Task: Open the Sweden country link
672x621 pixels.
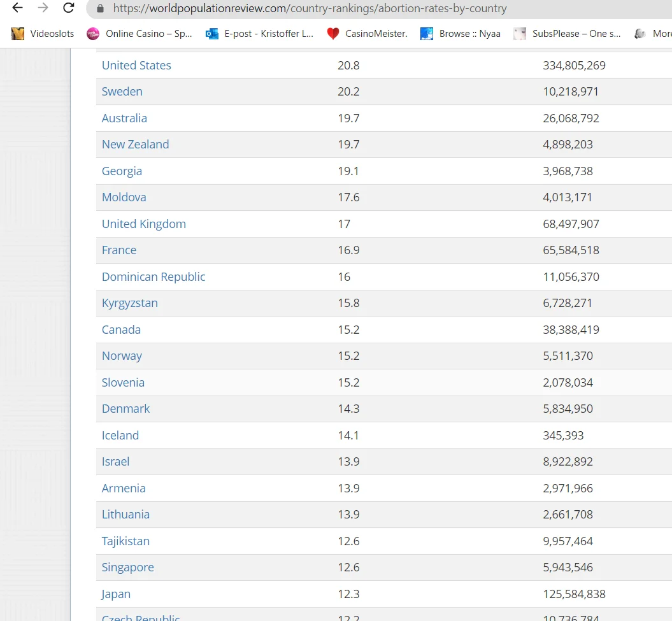Action: point(122,92)
